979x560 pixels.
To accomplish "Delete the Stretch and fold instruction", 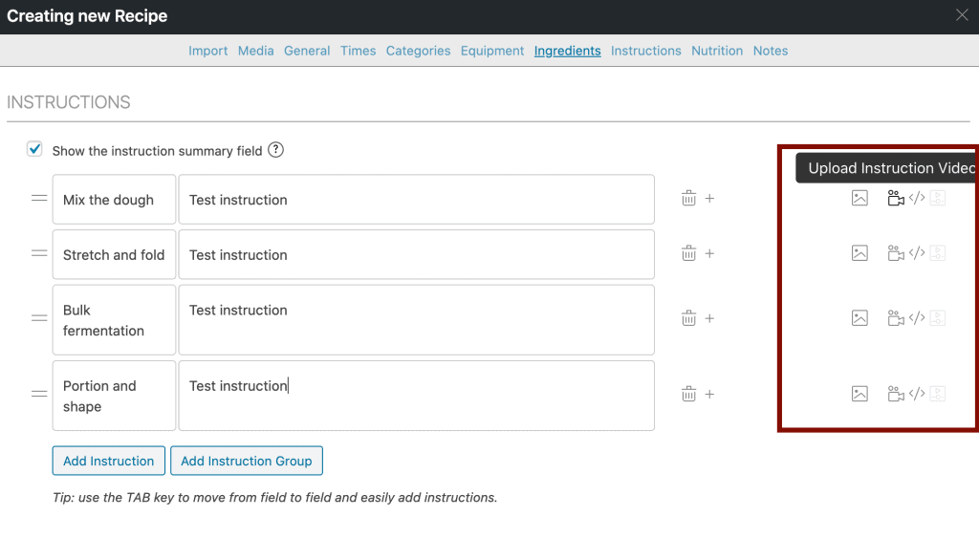I will click(688, 253).
